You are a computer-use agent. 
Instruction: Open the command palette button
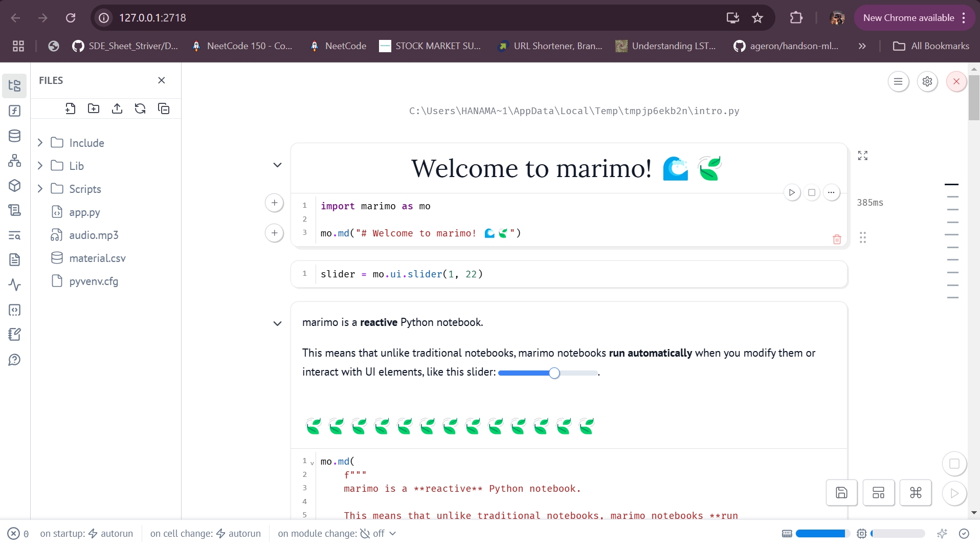point(916,493)
